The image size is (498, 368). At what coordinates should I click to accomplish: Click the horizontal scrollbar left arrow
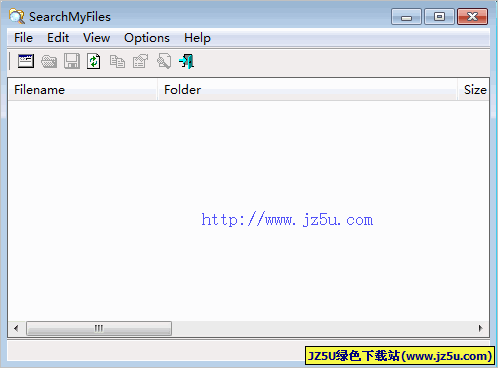click(x=16, y=328)
